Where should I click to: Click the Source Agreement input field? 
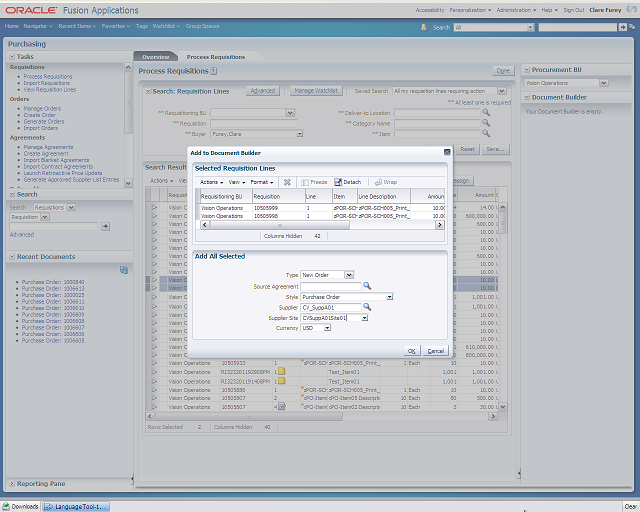[331, 286]
